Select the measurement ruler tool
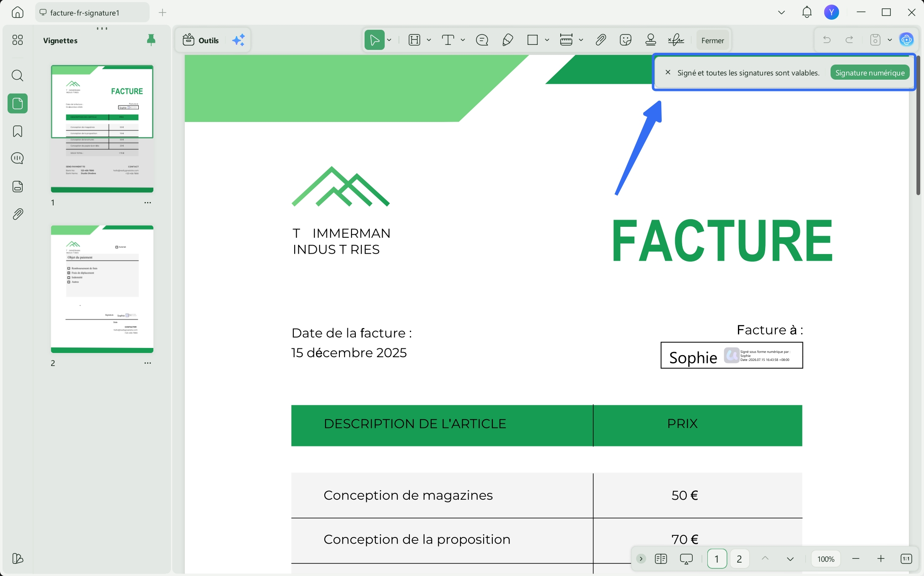 566,40
